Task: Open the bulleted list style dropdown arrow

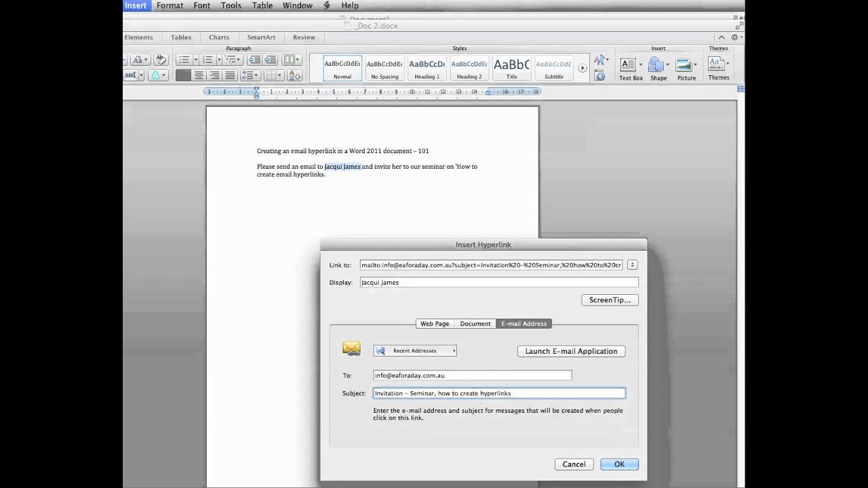Action: pos(196,60)
